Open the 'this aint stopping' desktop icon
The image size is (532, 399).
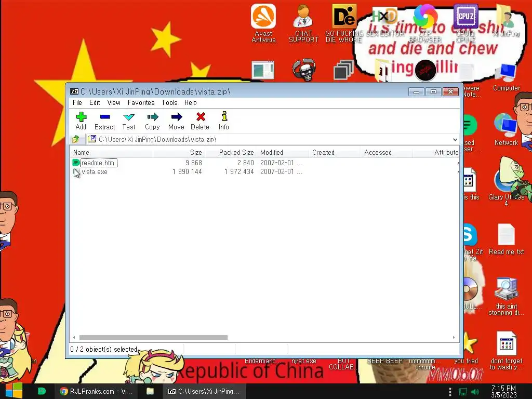[506, 296]
